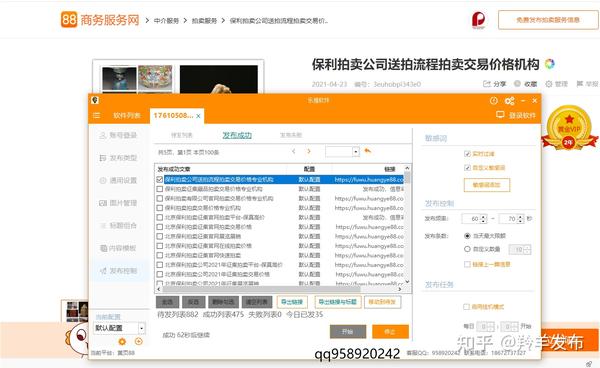The width and height of the screenshot is (600, 368).
Task: Check the fifth article row checkbox
Action: click(160, 217)
